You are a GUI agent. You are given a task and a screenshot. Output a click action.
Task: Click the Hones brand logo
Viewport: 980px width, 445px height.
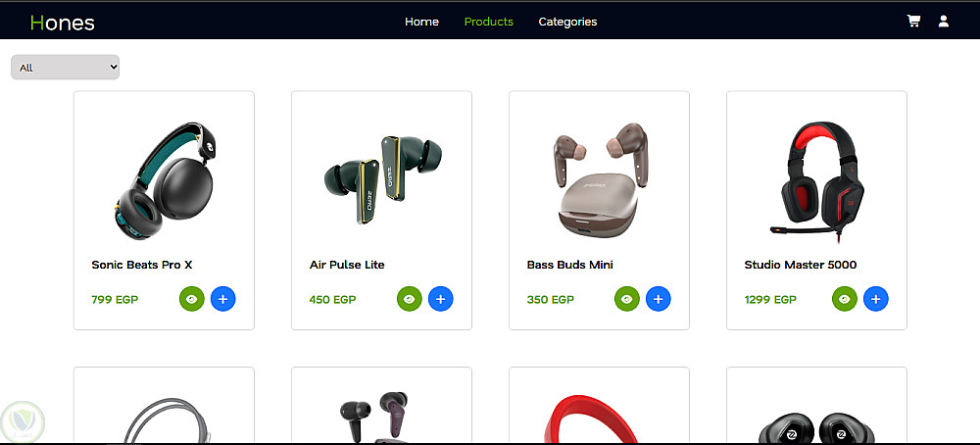pos(63,23)
